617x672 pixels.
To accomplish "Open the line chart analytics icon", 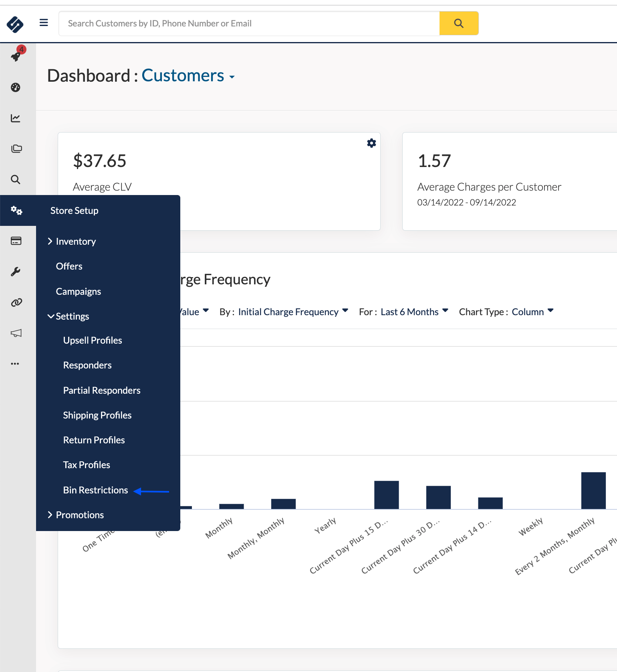I will point(16,118).
